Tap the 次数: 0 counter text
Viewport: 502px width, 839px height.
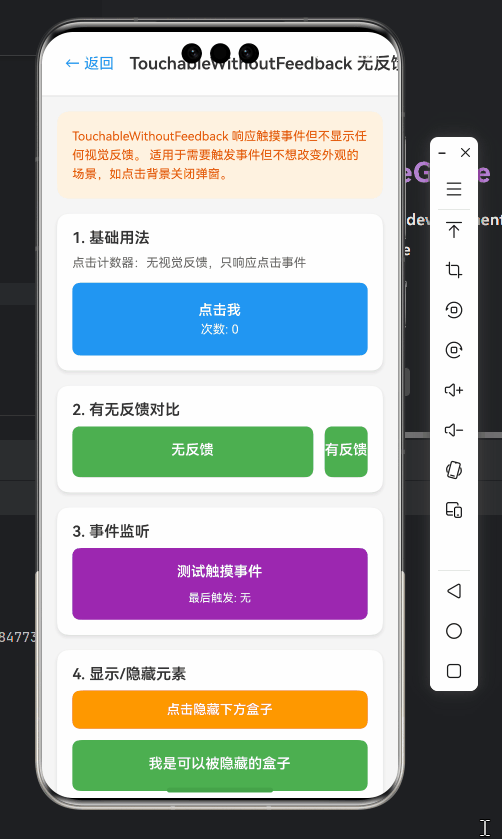tap(220, 329)
